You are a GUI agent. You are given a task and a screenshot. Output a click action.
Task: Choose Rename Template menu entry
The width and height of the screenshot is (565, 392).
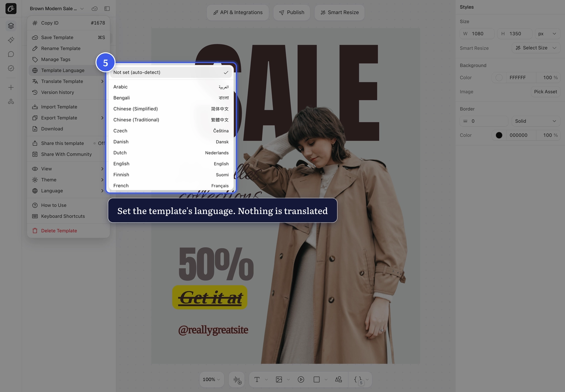pyautogui.click(x=69, y=48)
